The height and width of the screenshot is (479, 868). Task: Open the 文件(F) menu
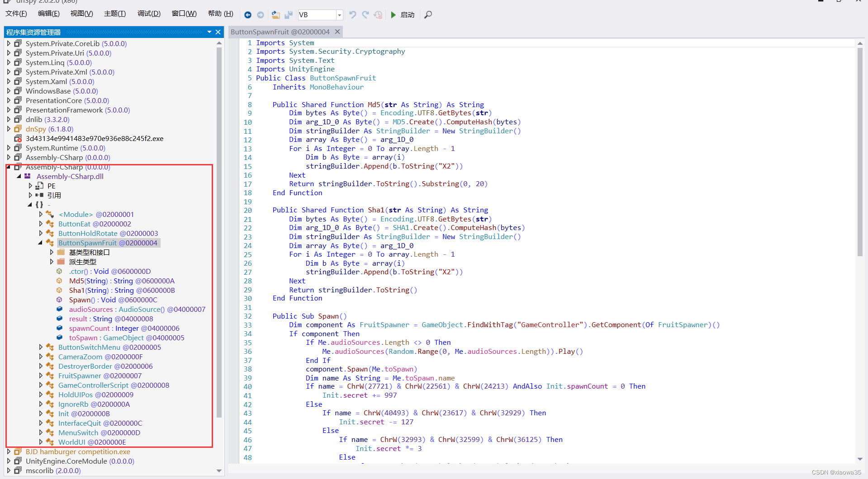pos(16,14)
